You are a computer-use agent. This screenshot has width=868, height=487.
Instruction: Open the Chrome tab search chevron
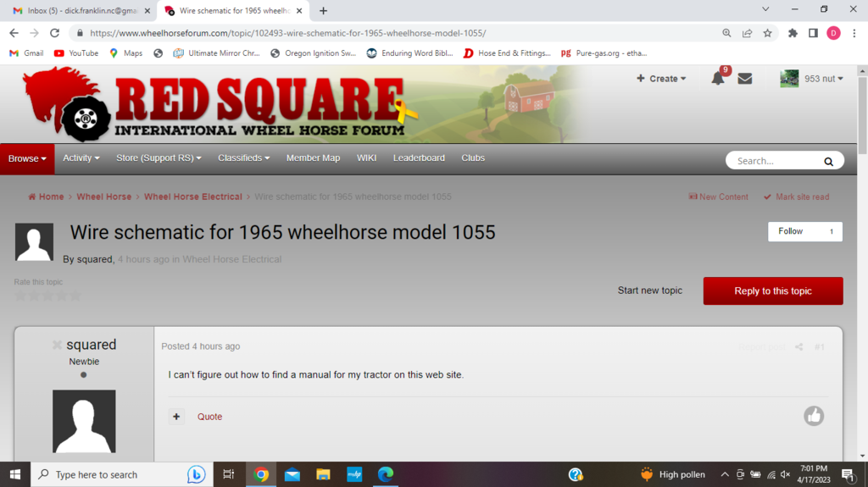click(765, 9)
